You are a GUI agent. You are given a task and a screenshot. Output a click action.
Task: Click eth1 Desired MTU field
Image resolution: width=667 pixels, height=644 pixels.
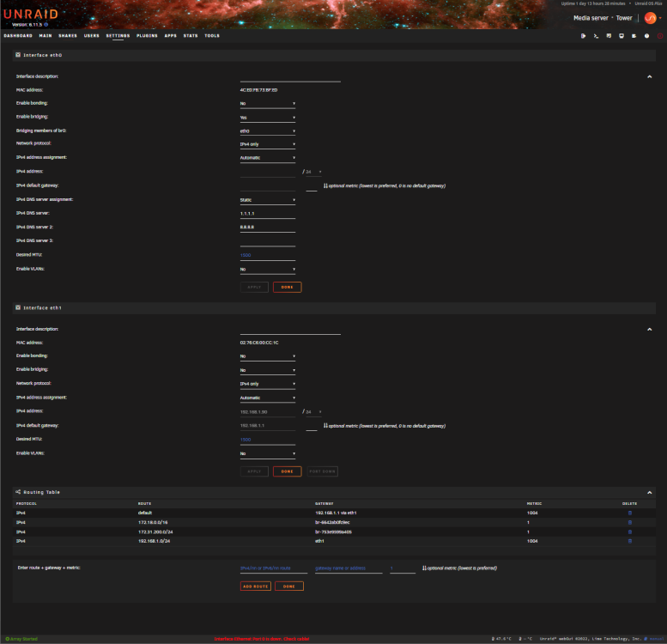click(x=268, y=440)
